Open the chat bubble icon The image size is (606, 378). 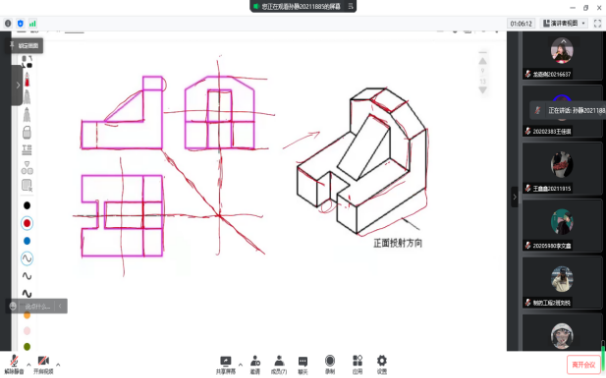click(x=303, y=365)
